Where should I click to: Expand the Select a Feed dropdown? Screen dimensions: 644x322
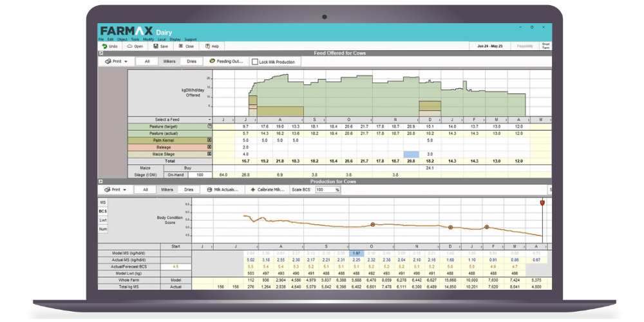(x=209, y=120)
